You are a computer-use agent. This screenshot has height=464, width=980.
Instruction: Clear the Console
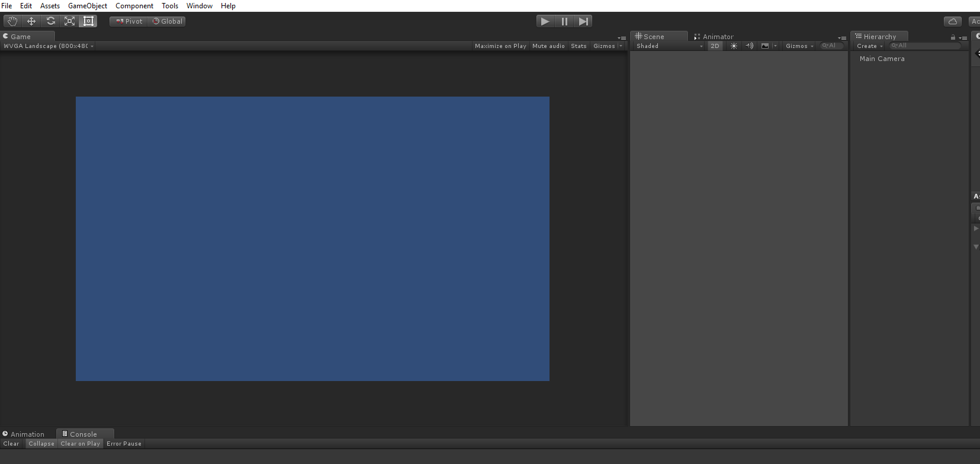[11, 443]
